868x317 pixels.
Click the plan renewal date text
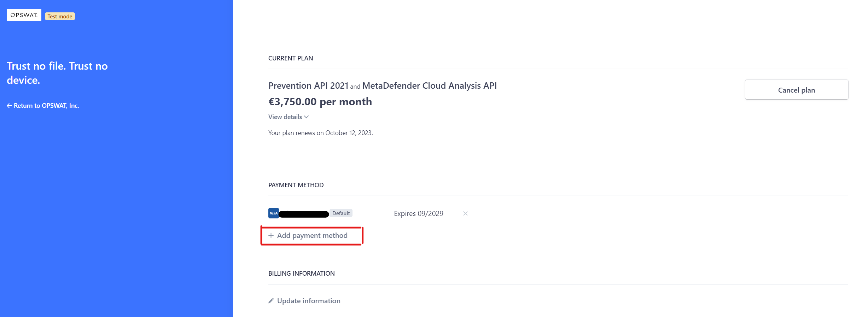tap(321, 133)
